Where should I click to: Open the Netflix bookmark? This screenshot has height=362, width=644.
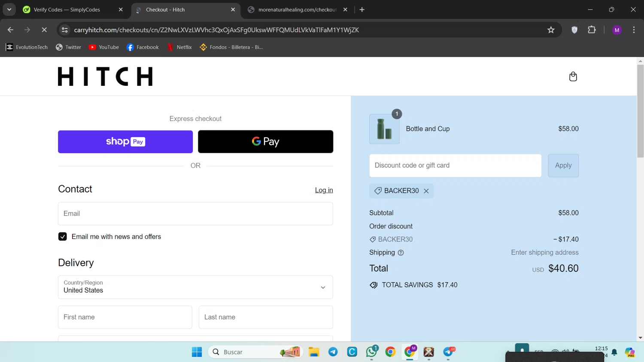[179, 47]
